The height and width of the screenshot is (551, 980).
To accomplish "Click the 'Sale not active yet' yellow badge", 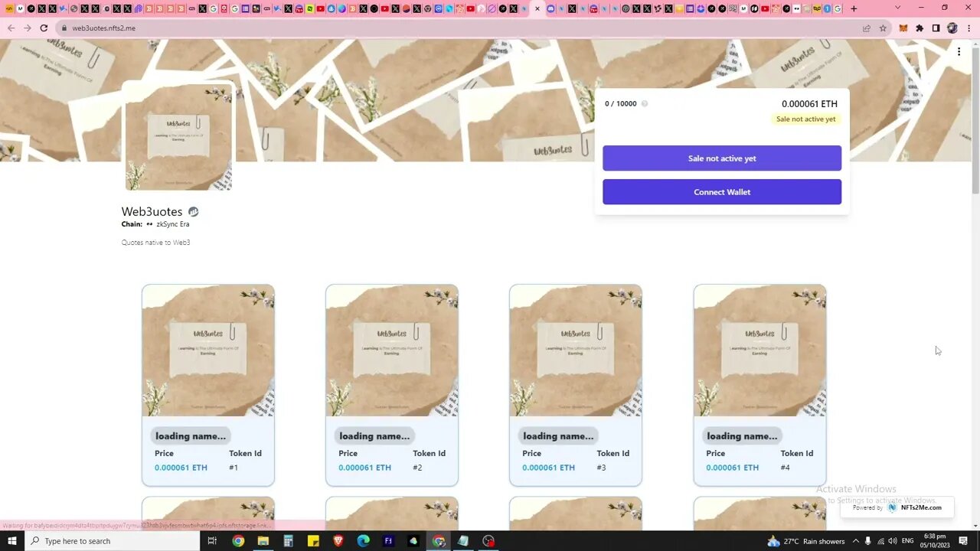I will click(x=805, y=119).
